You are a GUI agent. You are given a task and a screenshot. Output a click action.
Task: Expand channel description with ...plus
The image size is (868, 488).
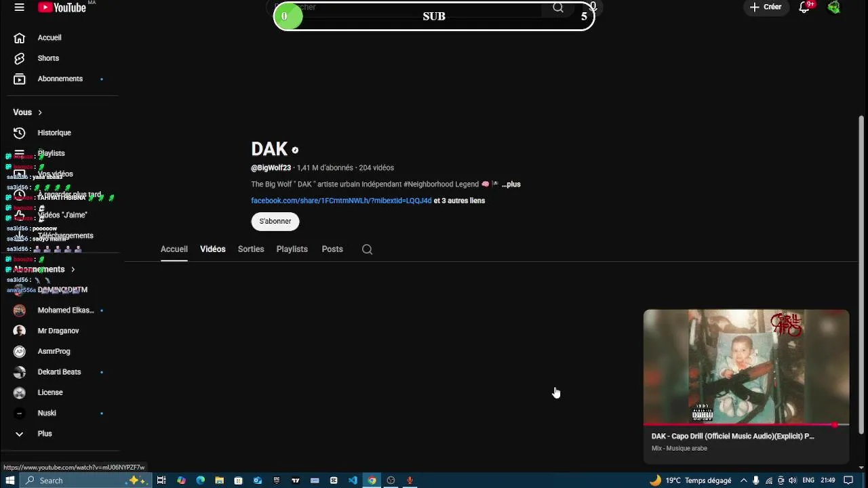click(x=511, y=184)
